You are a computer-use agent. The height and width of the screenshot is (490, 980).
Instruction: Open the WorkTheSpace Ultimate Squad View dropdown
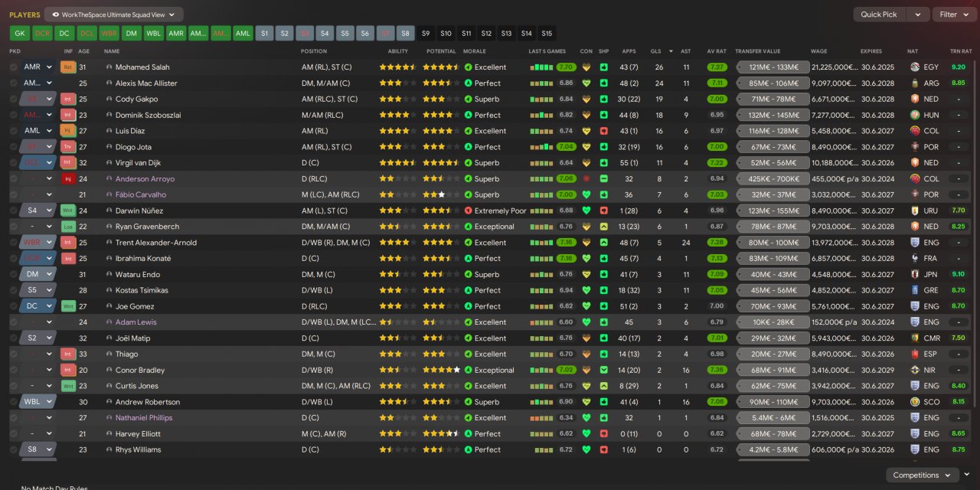(x=114, y=15)
